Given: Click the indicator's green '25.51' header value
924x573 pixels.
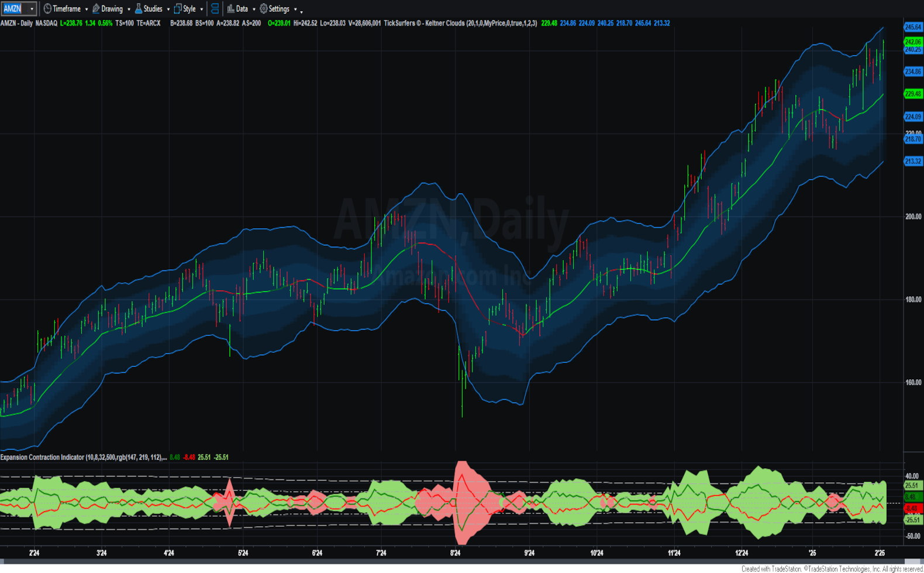Looking at the screenshot, I should (x=204, y=457).
